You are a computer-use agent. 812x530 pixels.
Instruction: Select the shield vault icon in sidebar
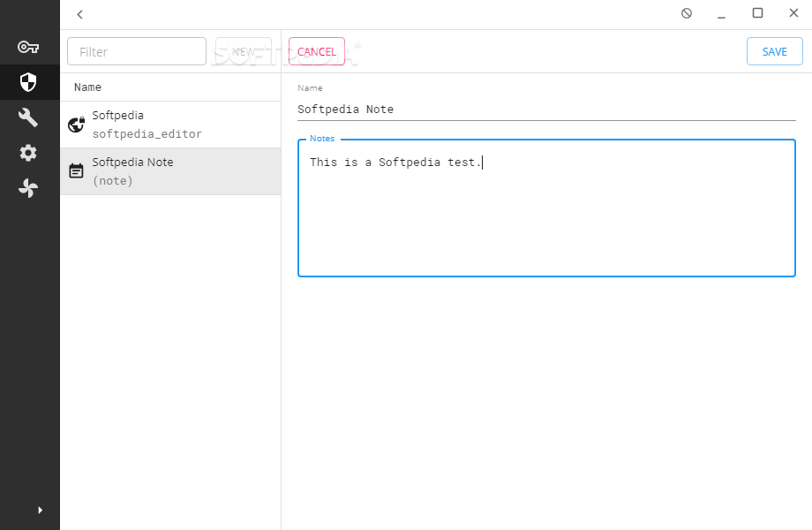click(x=28, y=82)
